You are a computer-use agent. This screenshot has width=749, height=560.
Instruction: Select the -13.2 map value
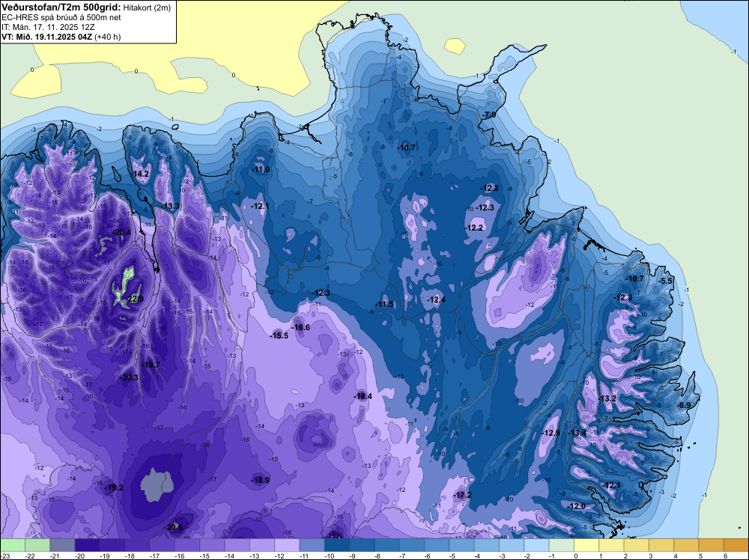pyautogui.click(x=607, y=398)
